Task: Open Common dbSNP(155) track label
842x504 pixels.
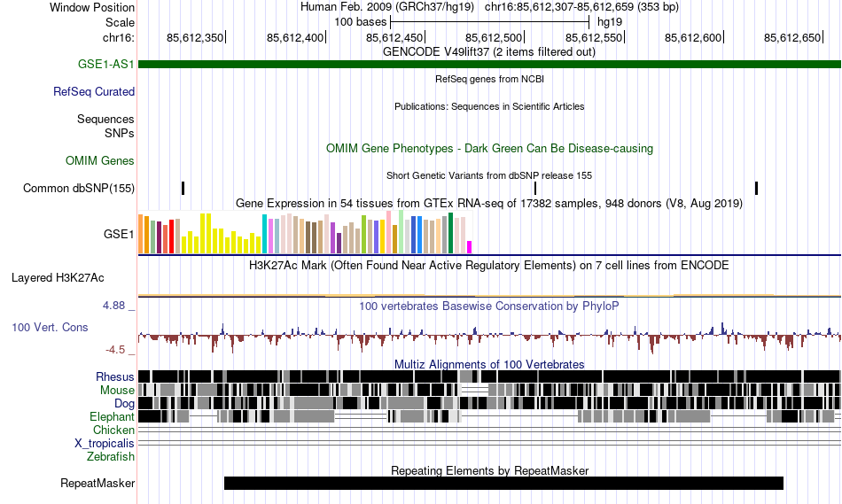Action: (79, 189)
